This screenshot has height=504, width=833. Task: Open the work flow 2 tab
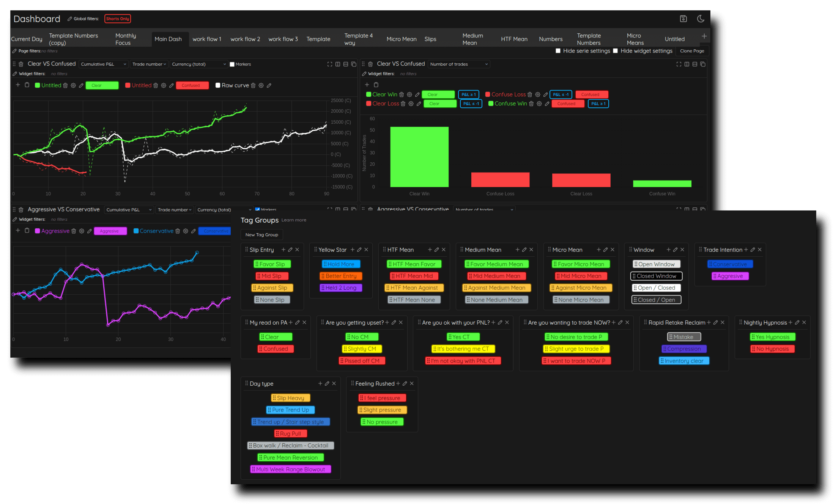coord(245,39)
